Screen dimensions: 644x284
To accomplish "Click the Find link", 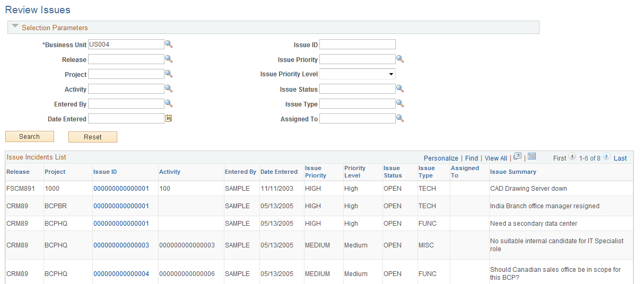I will coord(472,158).
